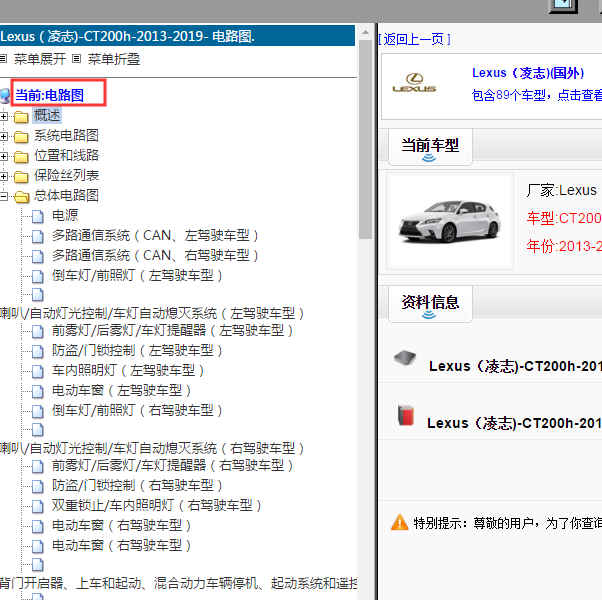Image resolution: width=602 pixels, height=600 pixels.
Task: Open 多路通信系统（CAN、右驾驶车型）
Action: (x=155, y=255)
